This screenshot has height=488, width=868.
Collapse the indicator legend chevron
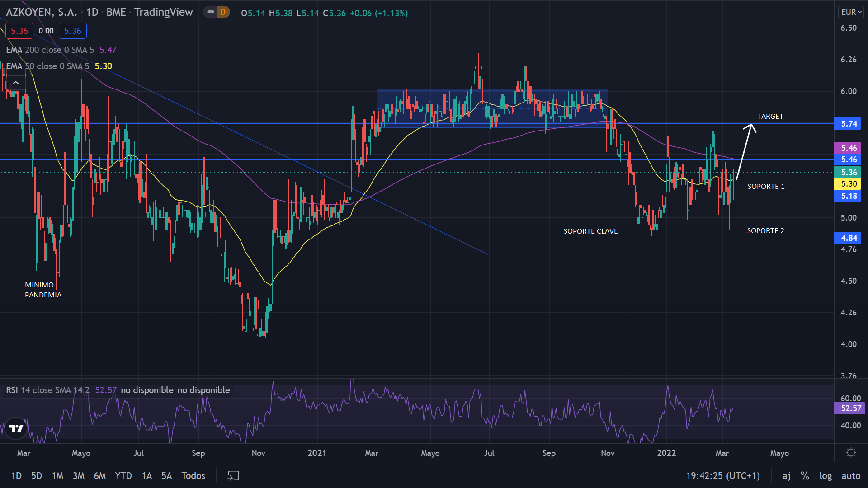pos(16,83)
